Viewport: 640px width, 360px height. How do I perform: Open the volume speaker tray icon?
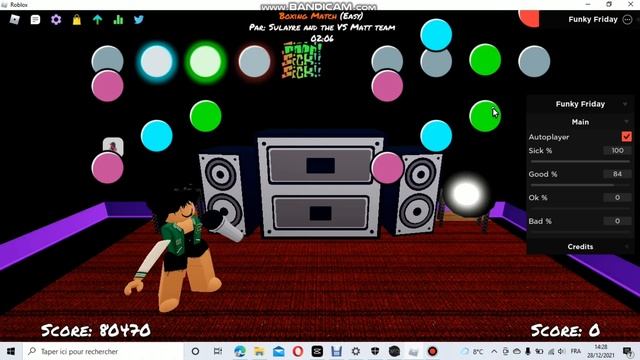(562, 351)
